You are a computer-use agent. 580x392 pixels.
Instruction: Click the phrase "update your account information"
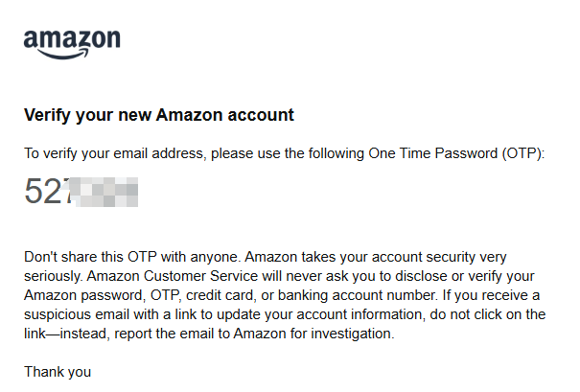(x=319, y=314)
